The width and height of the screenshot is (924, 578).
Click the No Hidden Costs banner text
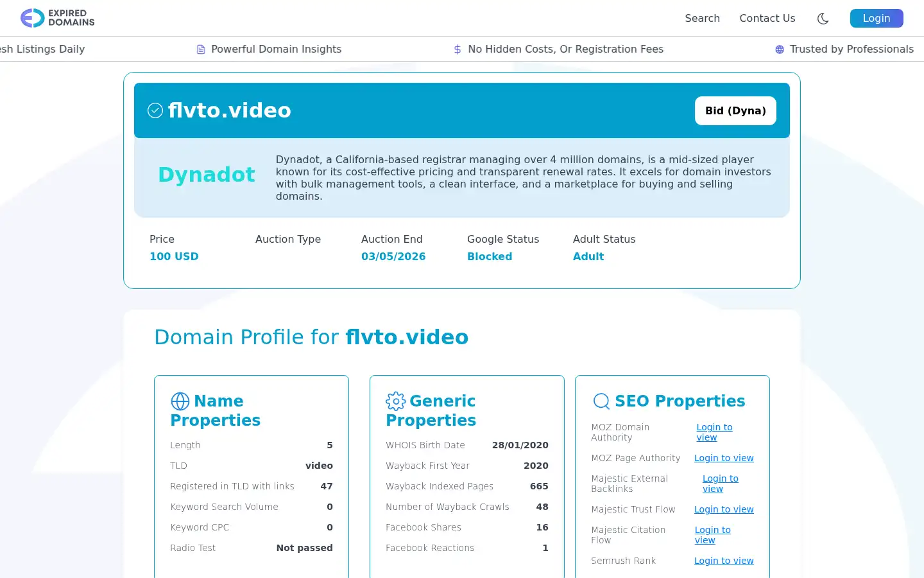[565, 49]
